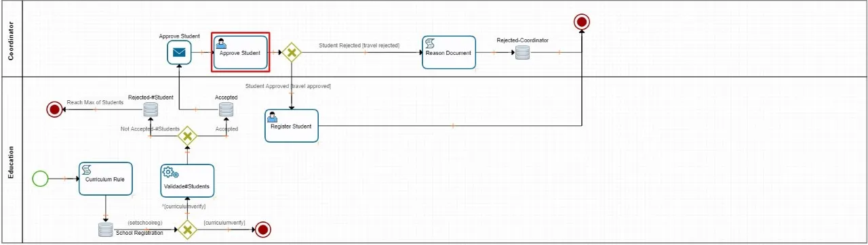Click the 'School Registration' label text
The width and height of the screenshot is (868, 245).
tap(140, 233)
